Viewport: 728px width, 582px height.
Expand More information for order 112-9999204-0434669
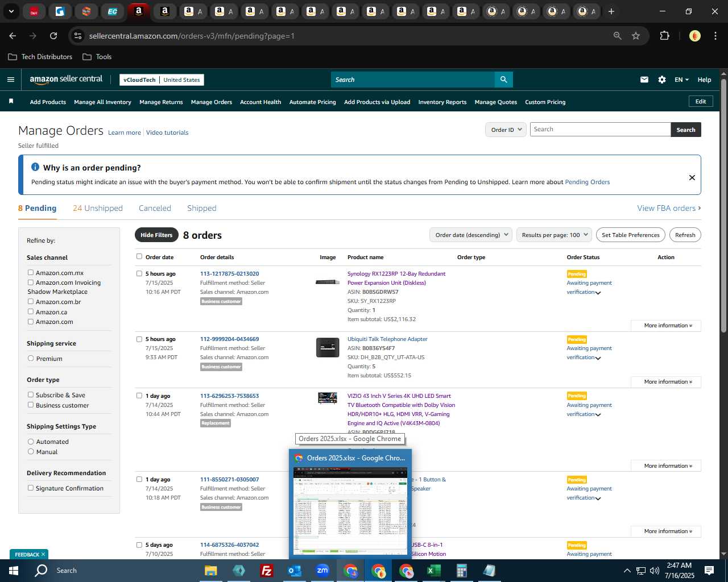(666, 382)
